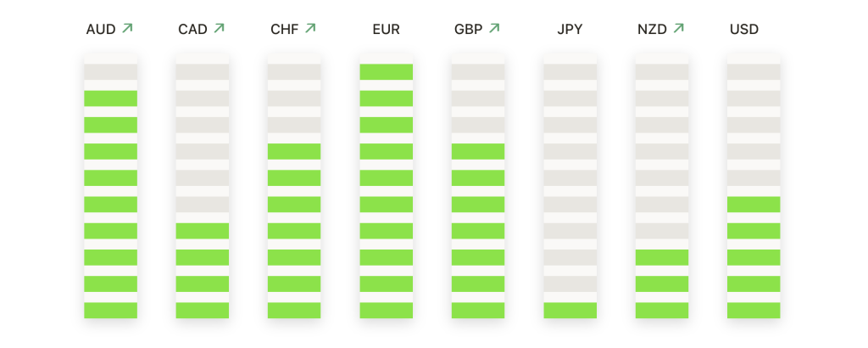The width and height of the screenshot is (868, 348).
Task: Click the rising arrow icon beside GBP
Action: (494, 29)
